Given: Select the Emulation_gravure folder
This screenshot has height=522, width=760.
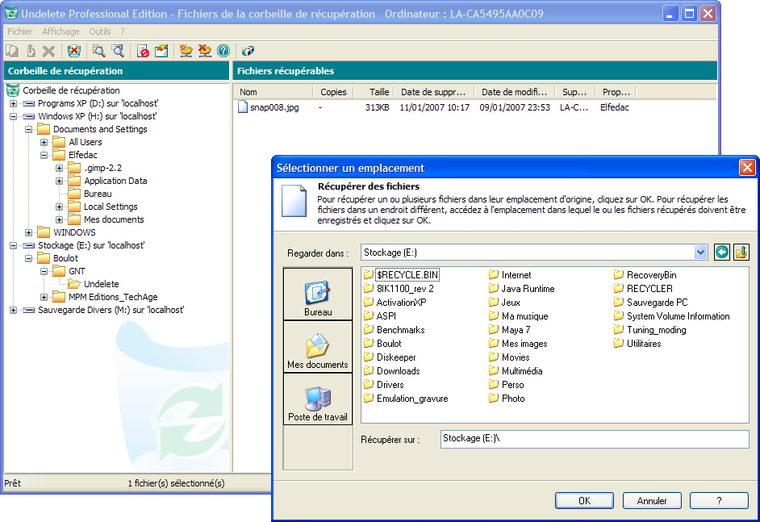Looking at the screenshot, I should tap(406, 398).
